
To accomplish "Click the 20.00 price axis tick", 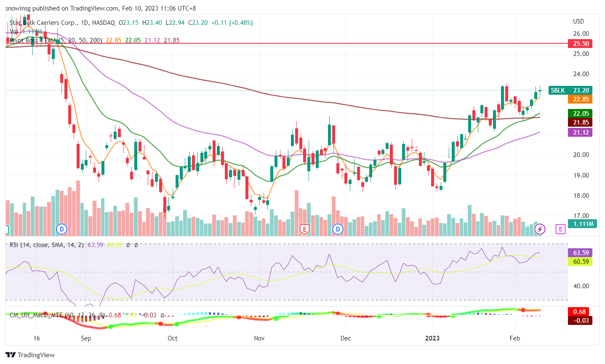I will [x=581, y=155].
